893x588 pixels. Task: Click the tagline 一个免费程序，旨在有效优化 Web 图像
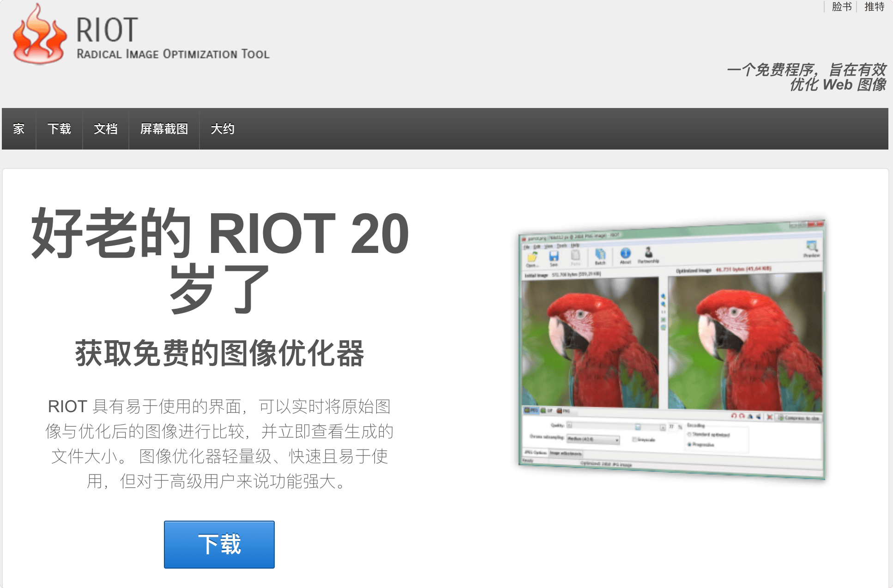[806, 77]
